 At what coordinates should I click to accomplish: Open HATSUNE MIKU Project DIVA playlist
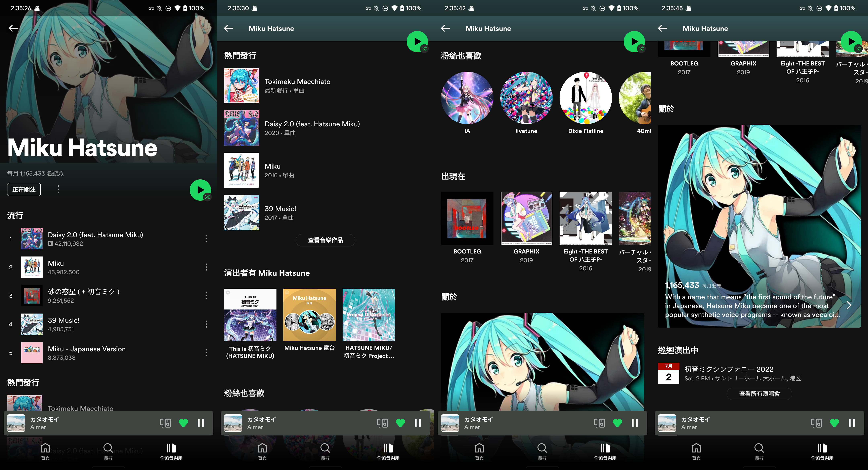pos(369,315)
